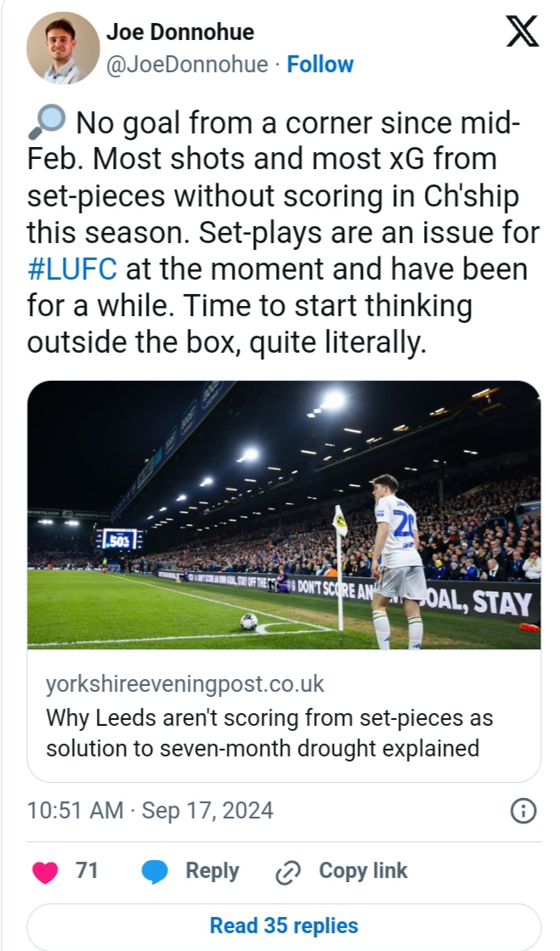Open the @JoeDonnohue handle link
Viewport: 560px width, 951px height.
click(187, 65)
